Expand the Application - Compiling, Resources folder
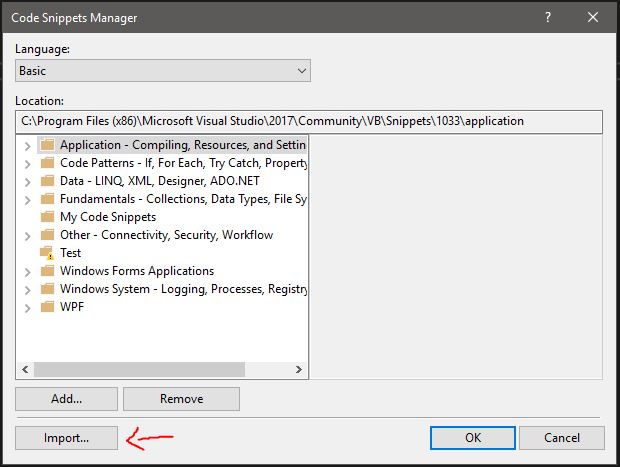This screenshot has width=620, height=467. tap(27, 146)
